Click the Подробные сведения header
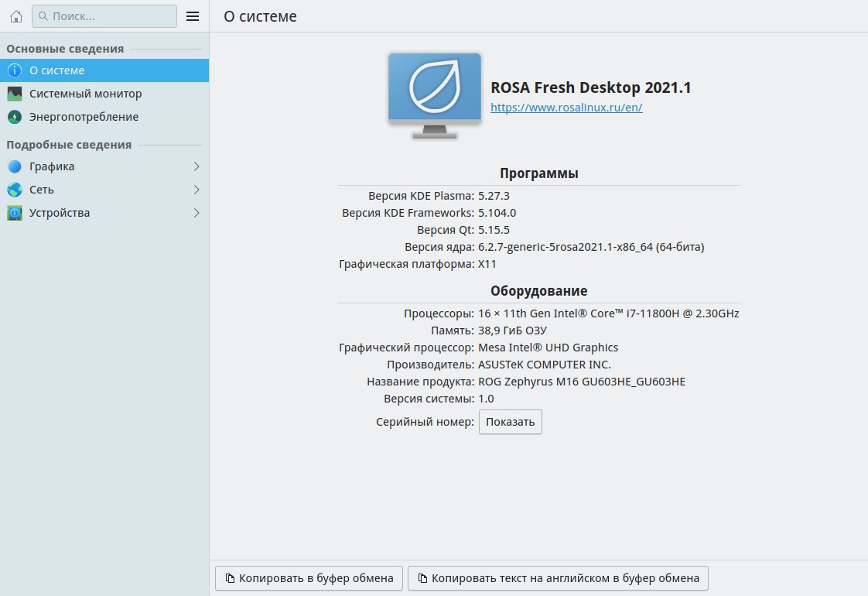This screenshot has height=596, width=868. [x=69, y=145]
